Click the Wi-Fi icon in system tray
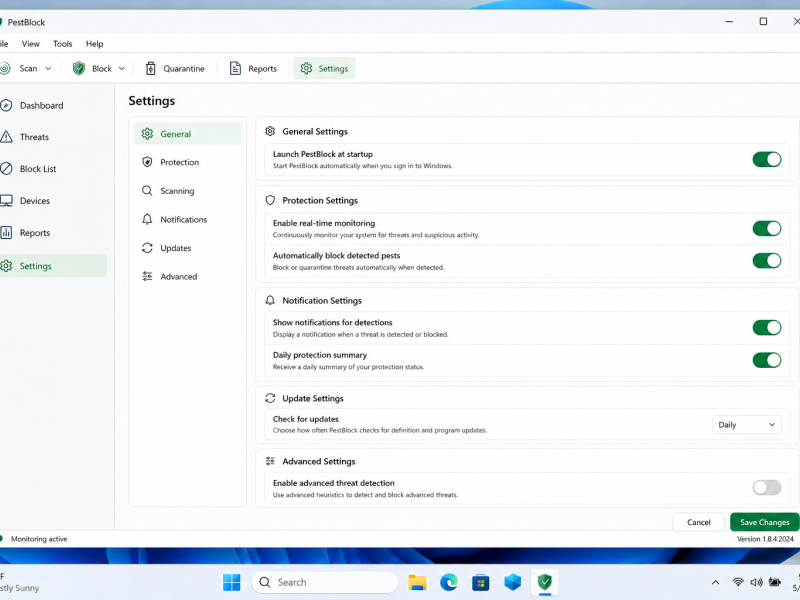Image resolution: width=800 pixels, height=600 pixels. pyautogui.click(x=738, y=582)
